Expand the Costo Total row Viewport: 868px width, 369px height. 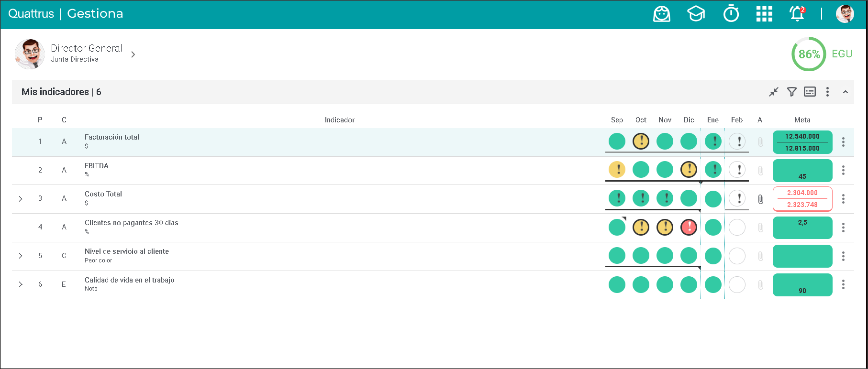coord(21,199)
